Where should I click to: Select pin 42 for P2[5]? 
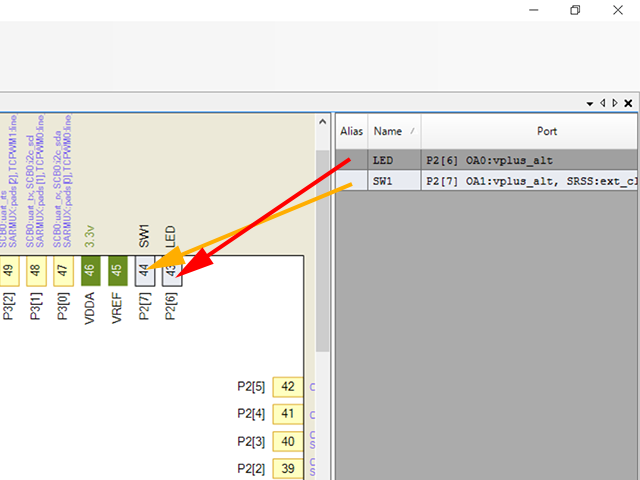(x=288, y=387)
